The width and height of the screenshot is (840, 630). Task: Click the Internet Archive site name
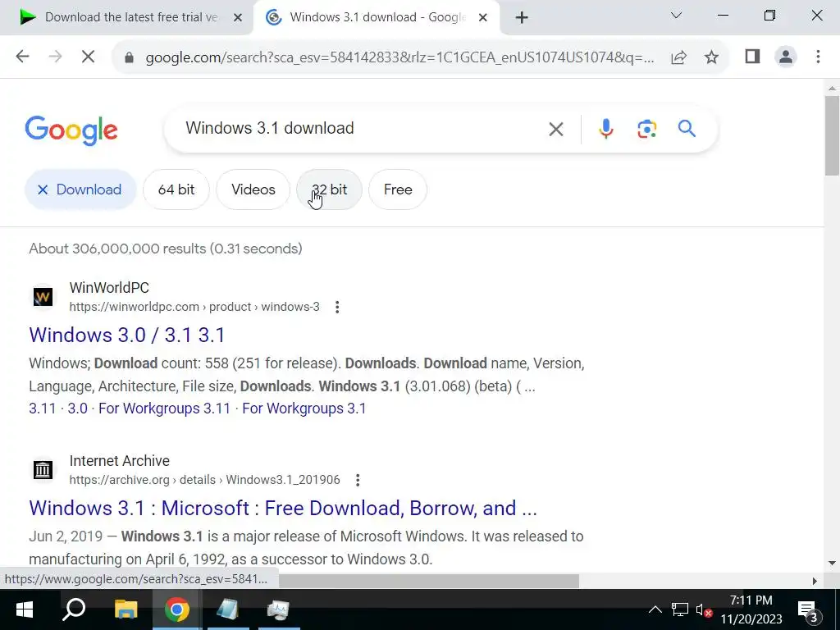coord(120,461)
